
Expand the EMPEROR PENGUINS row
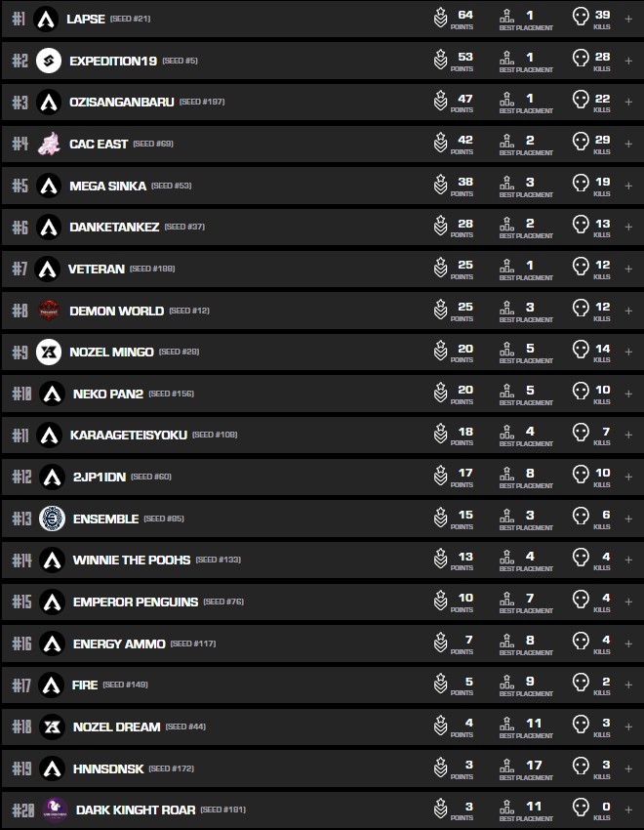pos(628,602)
